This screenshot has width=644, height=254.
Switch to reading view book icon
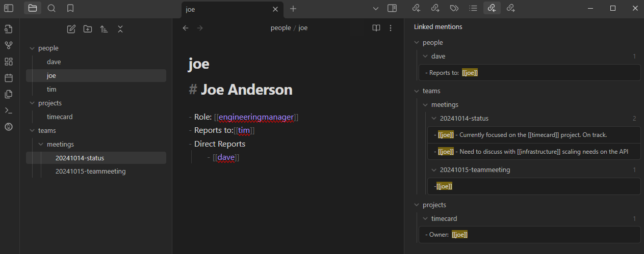click(x=376, y=28)
